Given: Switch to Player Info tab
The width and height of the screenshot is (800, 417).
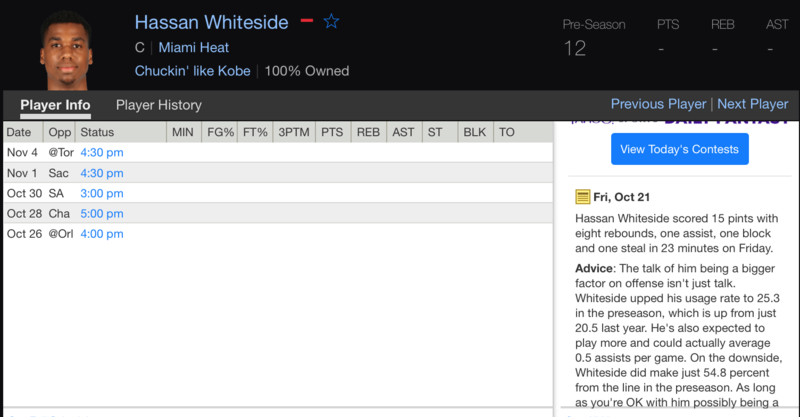Looking at the screenshot, I should [x=55, y=105].
